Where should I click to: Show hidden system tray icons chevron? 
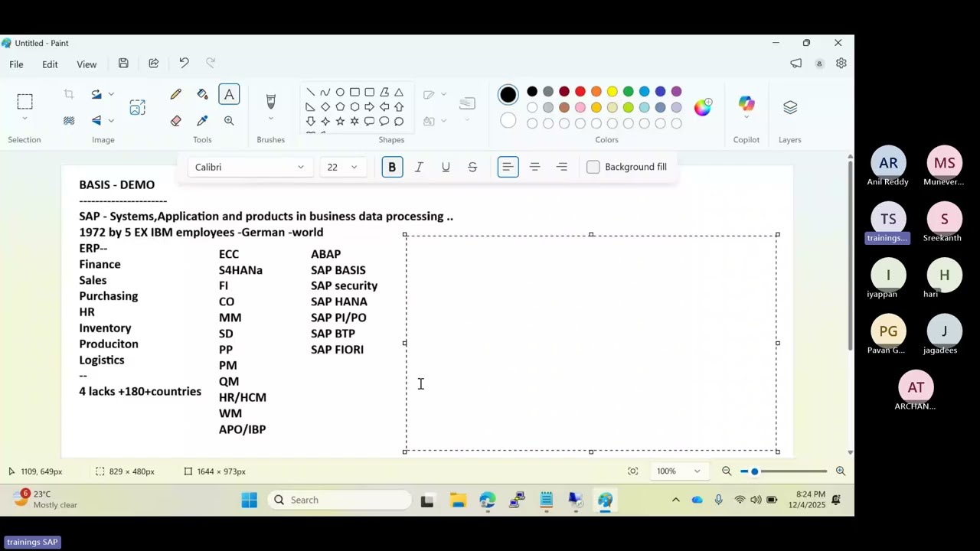coord(675,500)
